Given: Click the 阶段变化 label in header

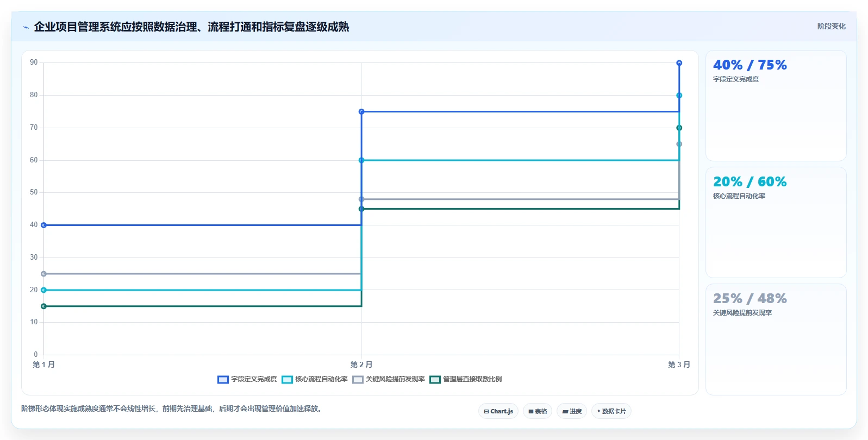Looking at the screenshot, I should (x=832, y=26).
